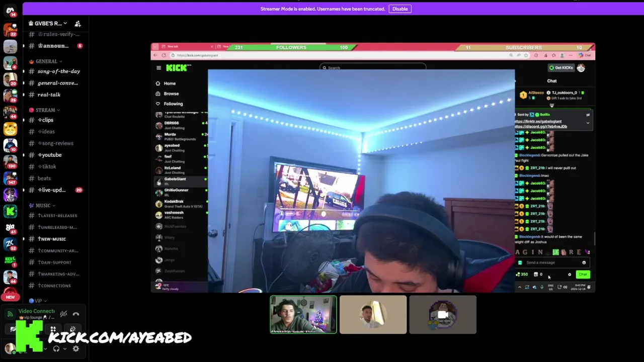Image resolution: width=644 pixels, height=362 pixels.
Task: Open GabeIsGiant channel in Kick following list
Action: tap(181, 181)
